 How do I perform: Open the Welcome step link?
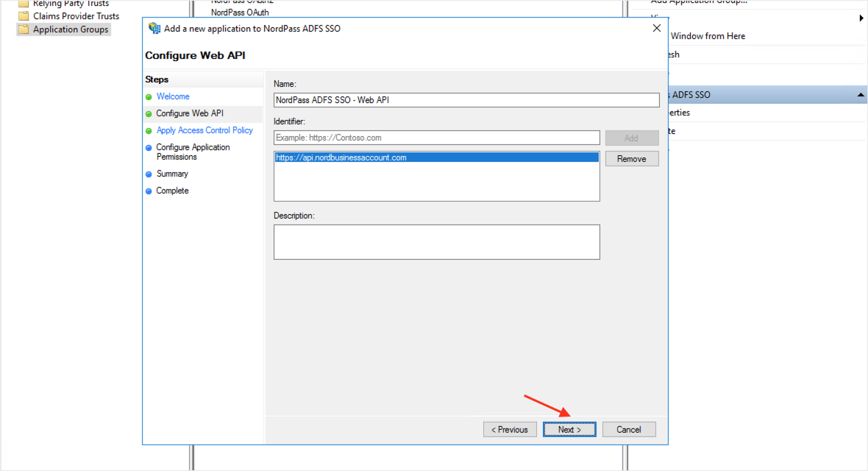pos(173,96)
